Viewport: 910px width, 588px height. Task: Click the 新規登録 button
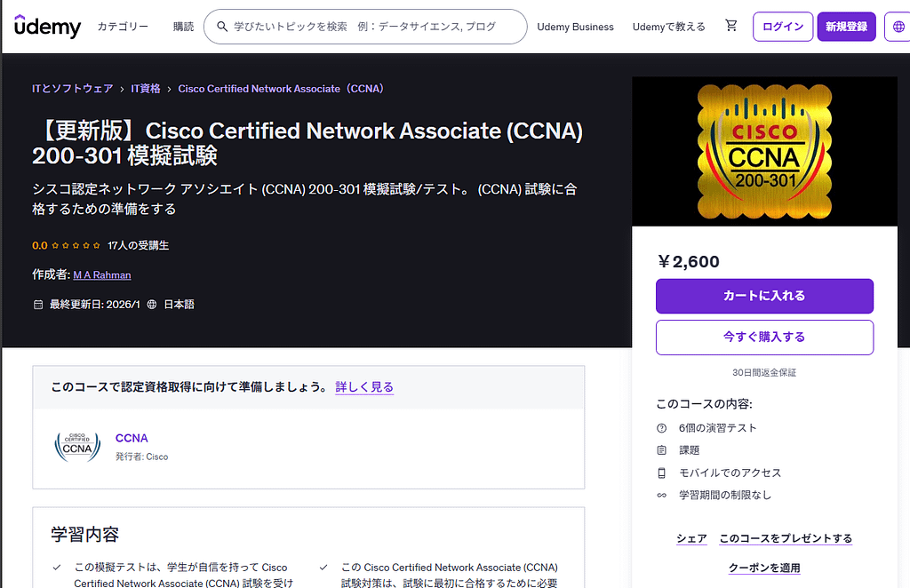click(x=846, y=27)
